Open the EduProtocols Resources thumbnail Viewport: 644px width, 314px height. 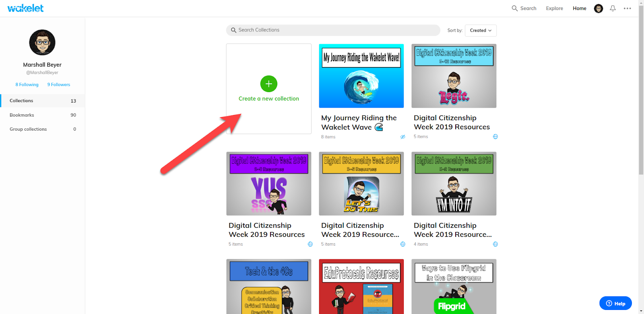tap(361, 287)
